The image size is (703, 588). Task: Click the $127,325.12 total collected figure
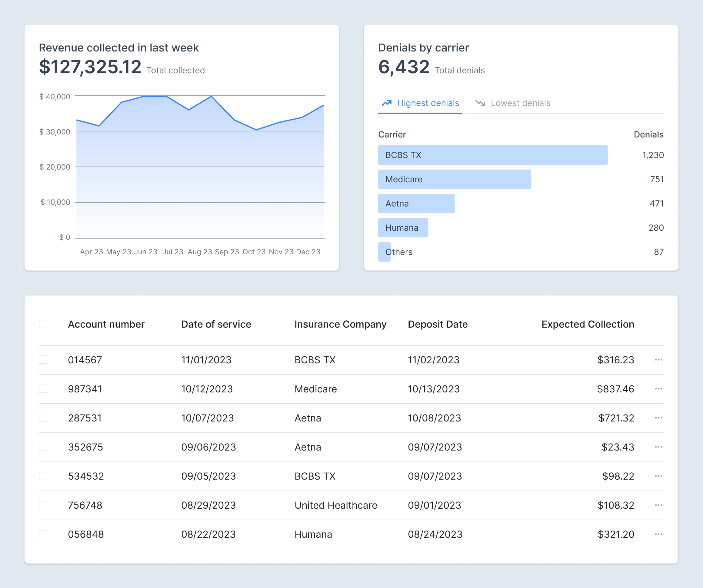click(90, 67)
